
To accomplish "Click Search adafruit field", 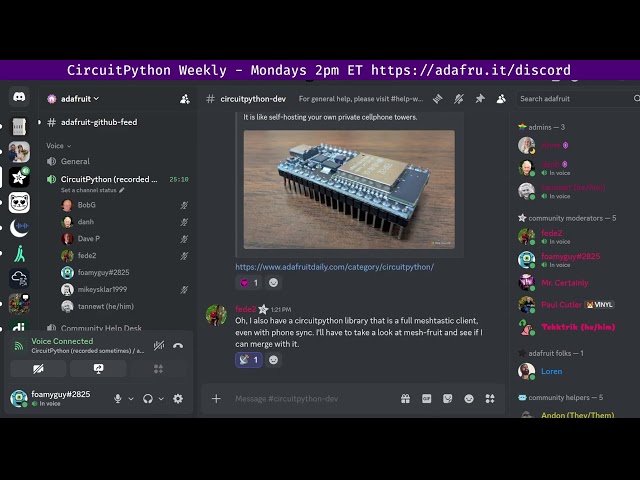I will pos(576,99).
